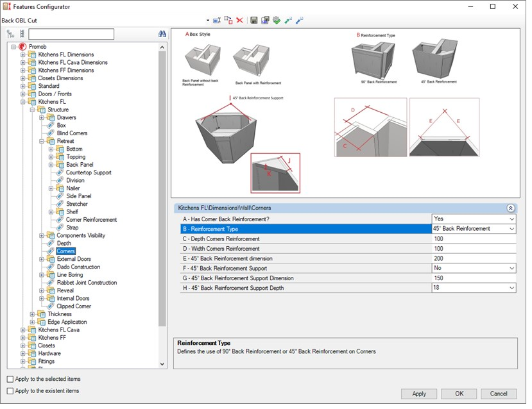The height and width of the screenshot is (409, 532).
Task: Click the Apply button
Action: tap(419, 394)
